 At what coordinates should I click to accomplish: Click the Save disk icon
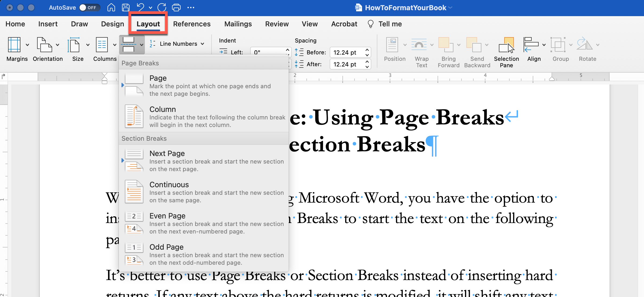[x=126, y=8]
